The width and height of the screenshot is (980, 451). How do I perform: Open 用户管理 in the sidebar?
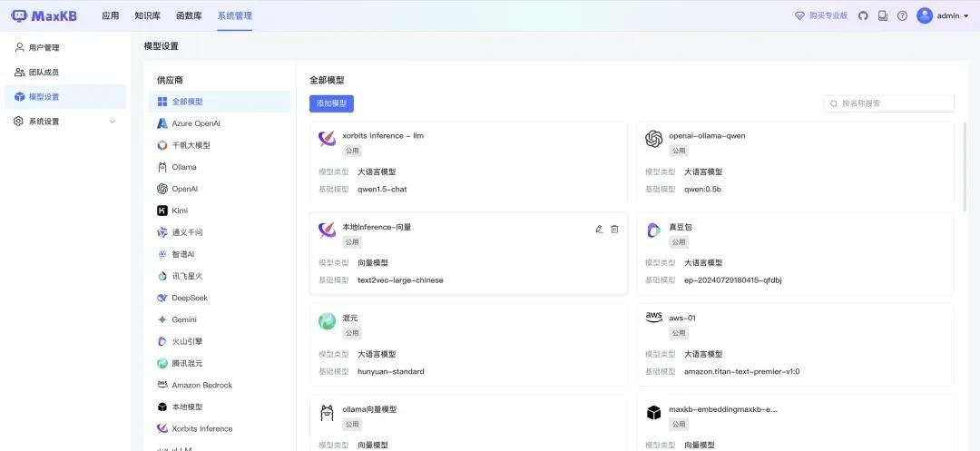pyautogui.click(x=65, y=47)
